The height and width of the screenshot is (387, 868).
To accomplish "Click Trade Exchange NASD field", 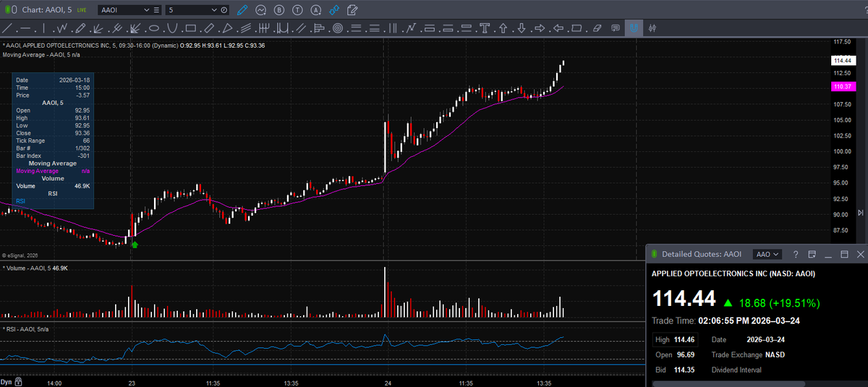I will pyautogui.click(x=748, y=354).
